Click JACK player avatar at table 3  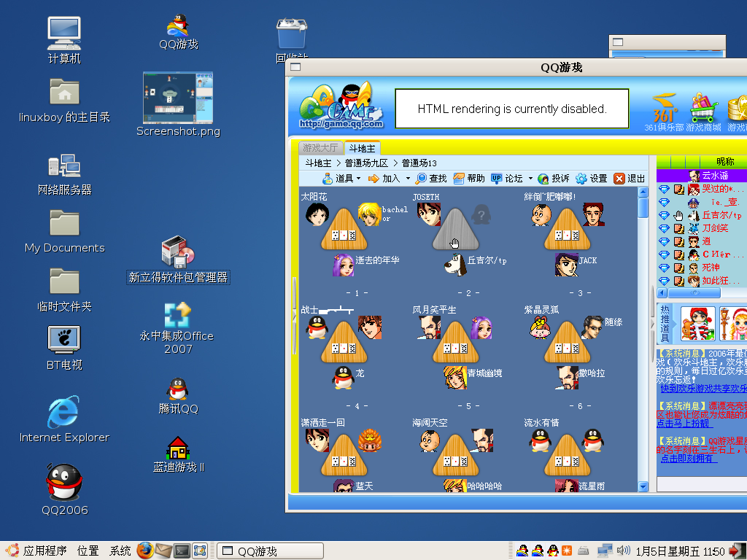click(566, 265)
